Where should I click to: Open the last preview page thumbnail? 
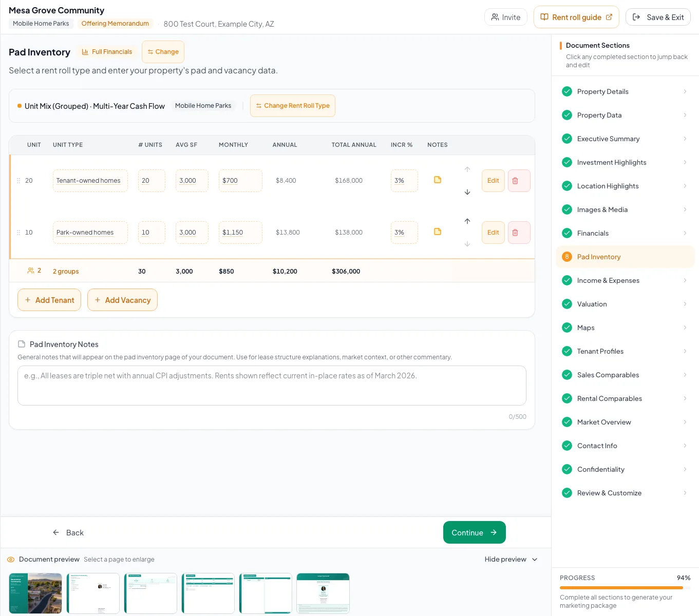[323, 593]
